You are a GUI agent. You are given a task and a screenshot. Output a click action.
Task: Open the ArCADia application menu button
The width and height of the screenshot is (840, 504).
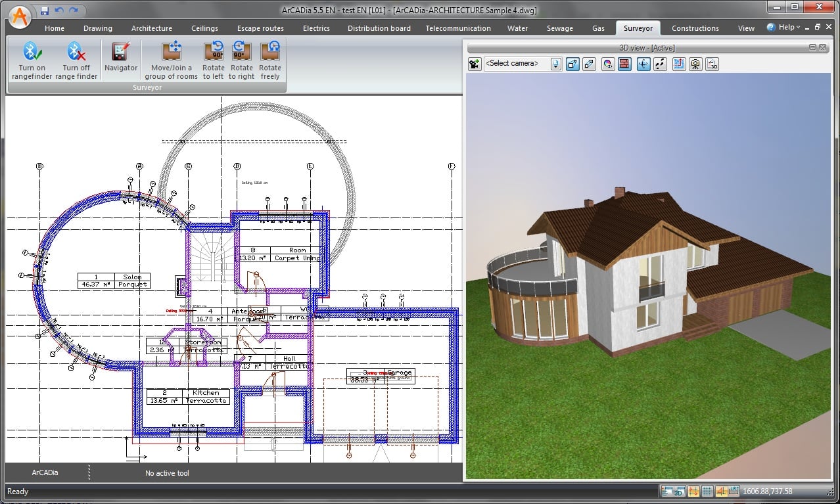(x=20, y=16)
